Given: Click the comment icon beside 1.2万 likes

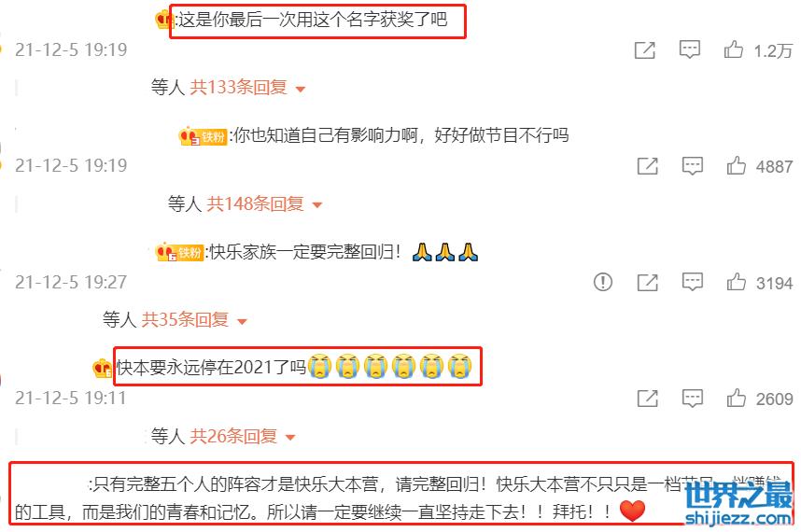Looking at the screenshot, I should (689, 49).
